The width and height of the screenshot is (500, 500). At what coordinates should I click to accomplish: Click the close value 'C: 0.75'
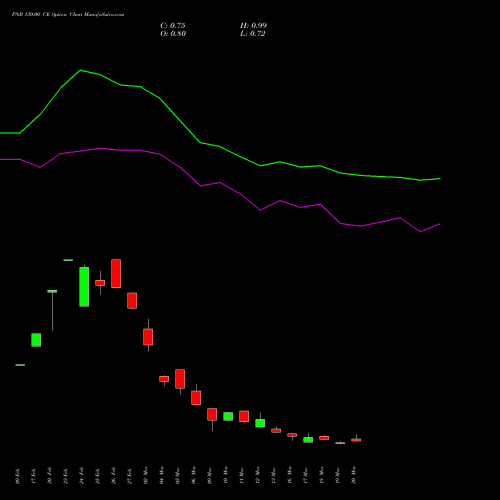tap(173, 26)
